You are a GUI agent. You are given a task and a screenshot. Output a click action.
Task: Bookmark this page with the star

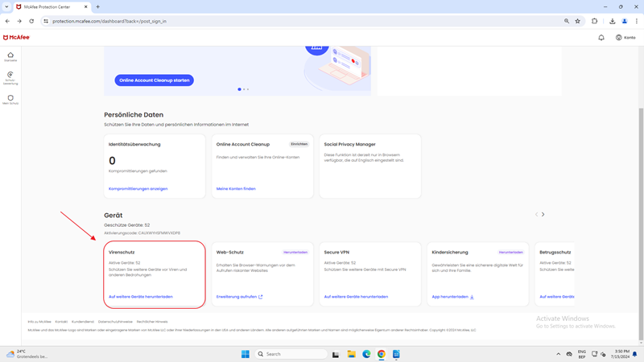coord(578,22)
